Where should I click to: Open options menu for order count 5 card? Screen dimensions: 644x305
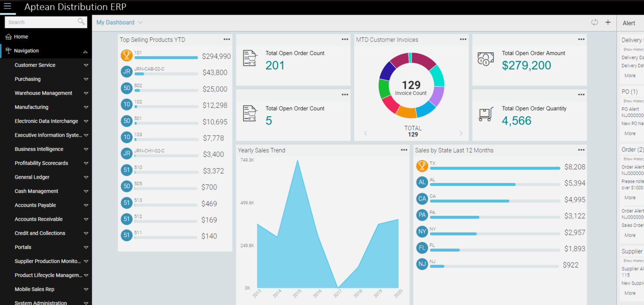coord(345,94)
